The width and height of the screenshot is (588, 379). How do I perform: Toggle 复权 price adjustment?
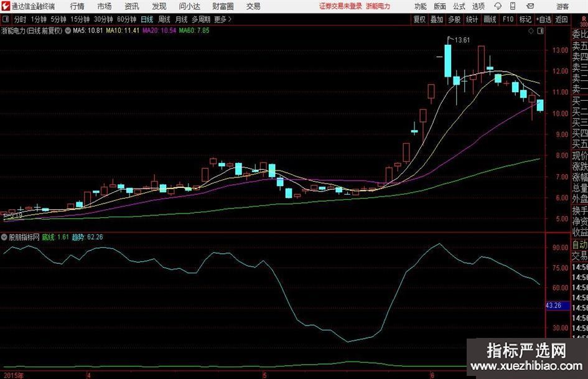click(x=419, y=19)
